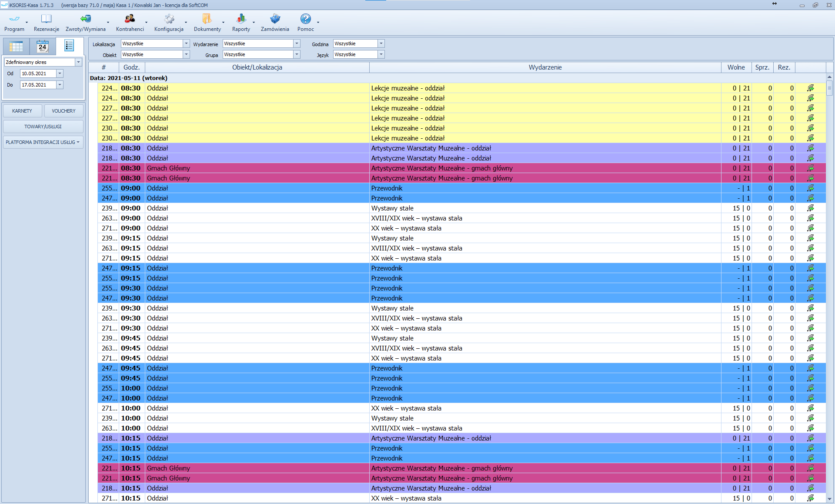Viewport: 835px width, 504px height.
Task: Click the vertical scrollbar down arrow
Action: click(x=829, y=499)
